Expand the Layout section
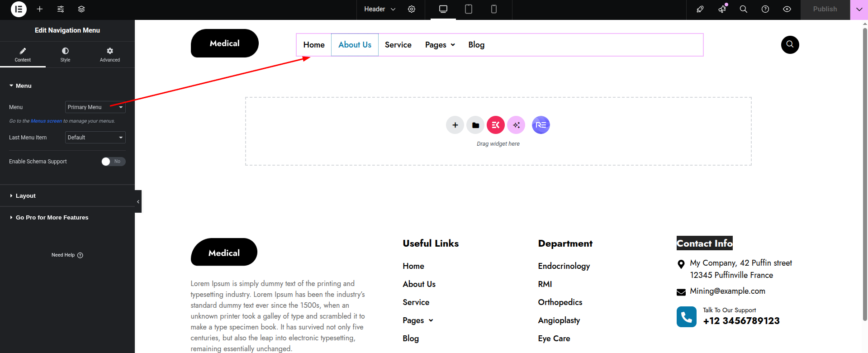 (x=26, y=196)
